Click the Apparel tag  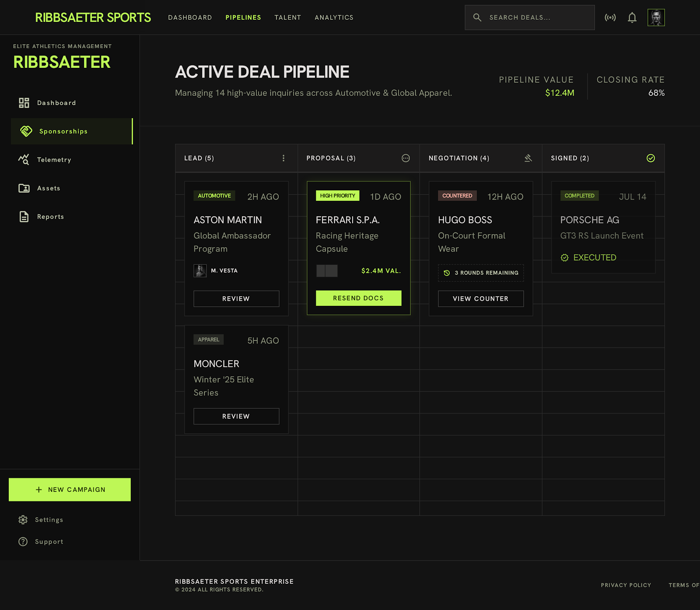209,340
